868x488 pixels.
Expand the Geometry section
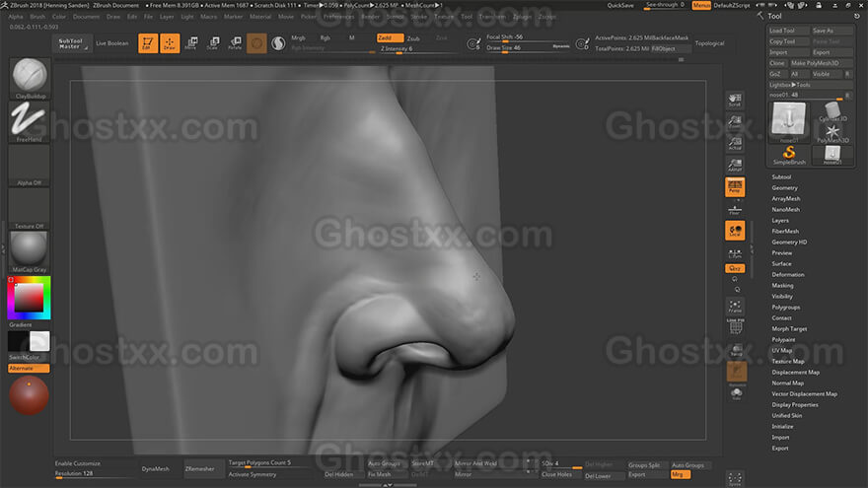tap(784, 188)
